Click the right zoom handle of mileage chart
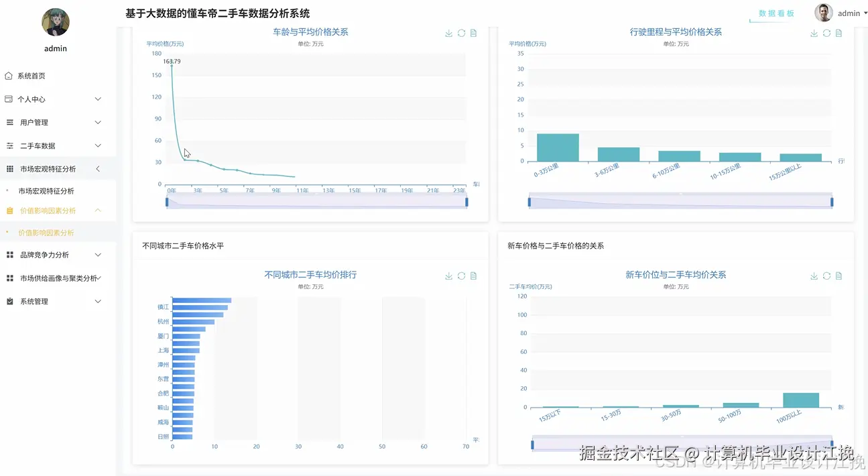Screen dimensions: 868x476 pyautogui.click(x=832, y=202)
